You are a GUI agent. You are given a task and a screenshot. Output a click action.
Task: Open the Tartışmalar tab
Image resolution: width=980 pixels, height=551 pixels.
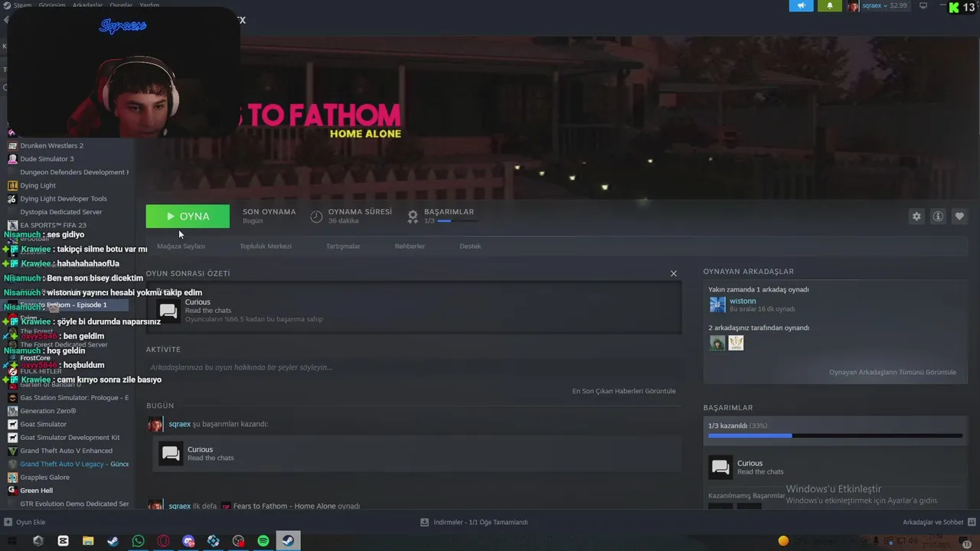[343, 246]
